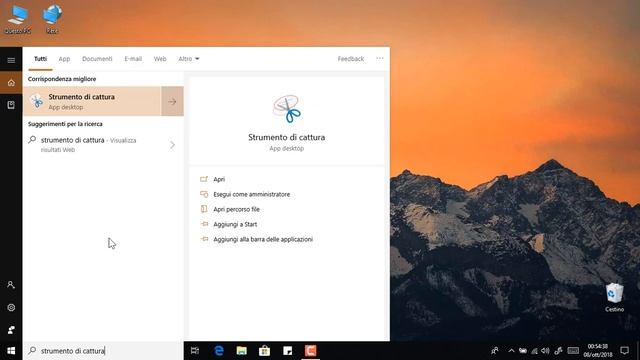Choose Aggiungi alla barra delle applicazioni
Screen dimensions: 640x360
pos(263,239)
